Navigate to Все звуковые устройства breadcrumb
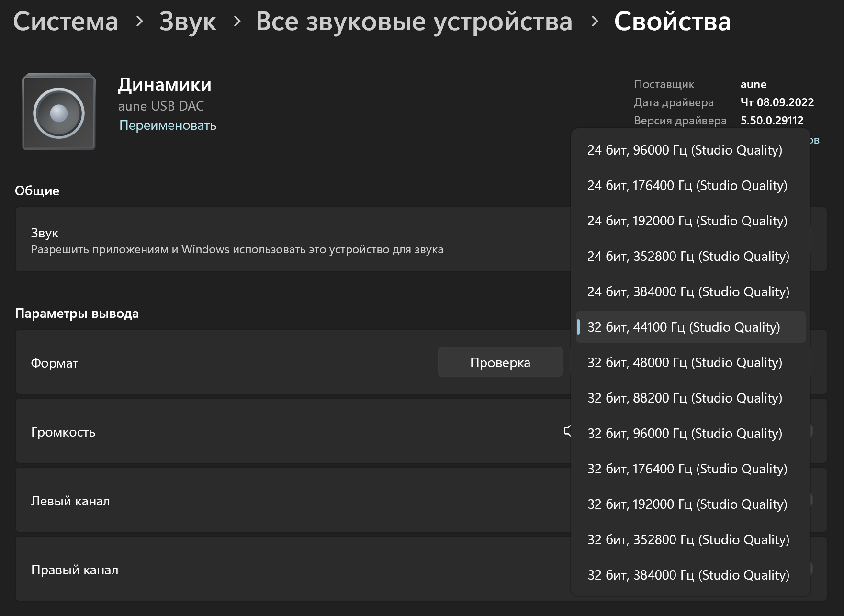844x616 pixels. (x=414, y=22)
